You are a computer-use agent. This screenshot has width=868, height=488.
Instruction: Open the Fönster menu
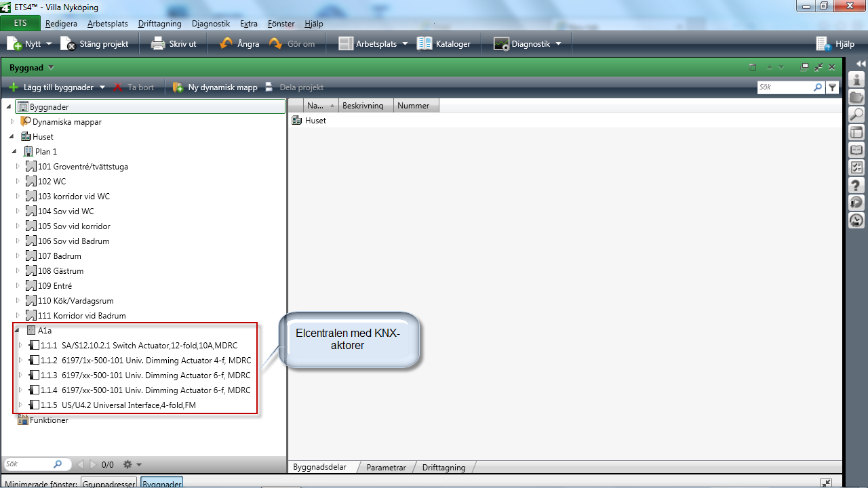(x=281, y=24)
